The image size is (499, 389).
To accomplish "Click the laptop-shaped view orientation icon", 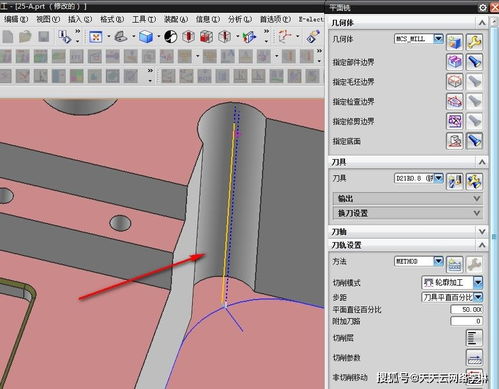I will (121, 36).
